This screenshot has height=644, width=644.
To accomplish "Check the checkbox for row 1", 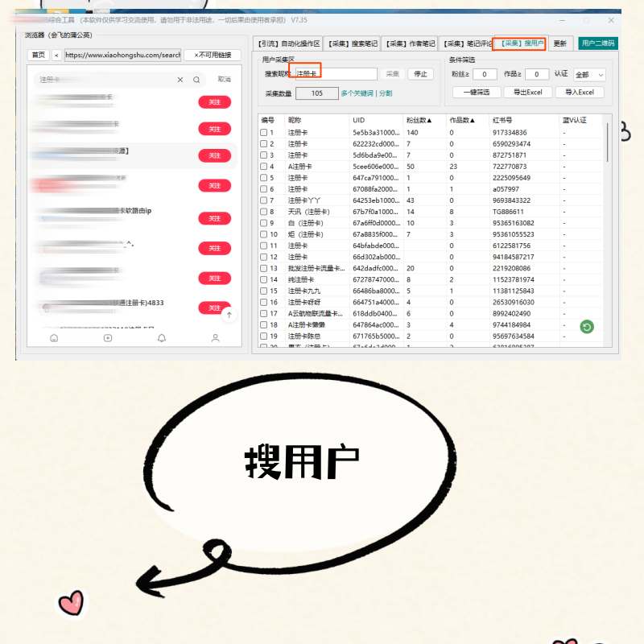I will (x=263, y=133).
